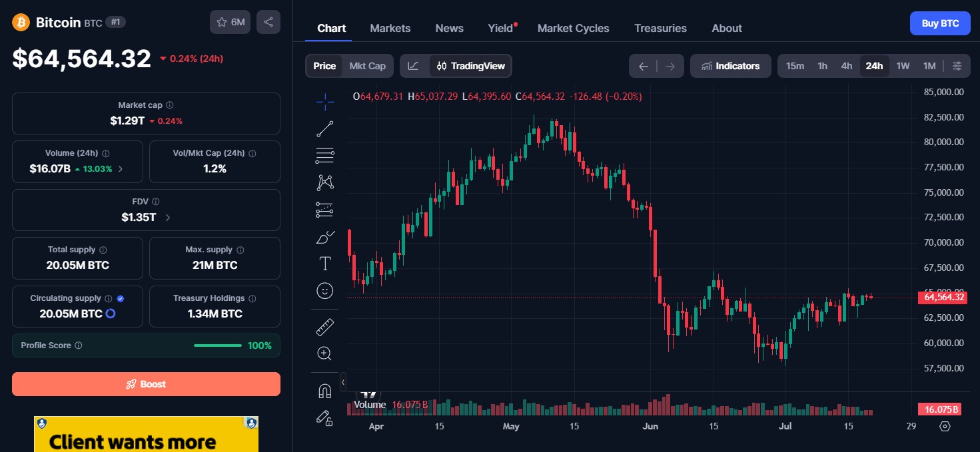Select the text annotation tool
Viewport: 980px width, 452px height.
point(325,264)
